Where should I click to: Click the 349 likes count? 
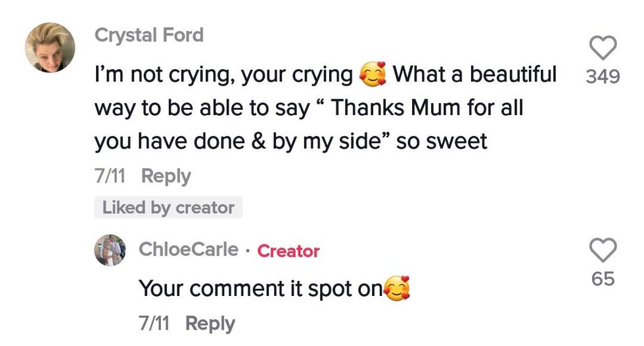tap(603, 77)
